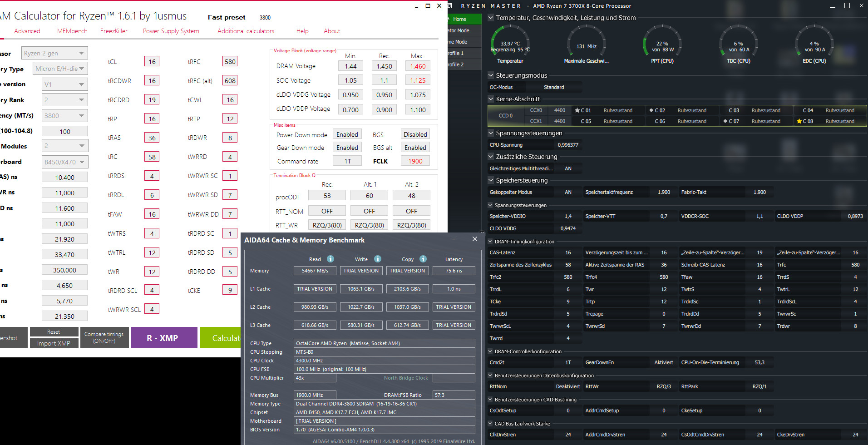Open the 3800 frequency dropdown
The image size is (868, 445).
pos(64,116)
